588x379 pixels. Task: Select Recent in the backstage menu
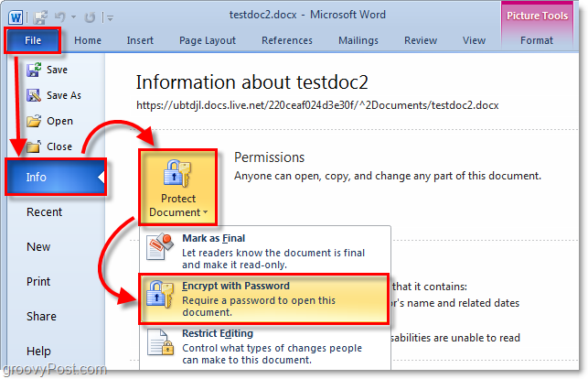pyautogui.click(x=44, y=212)
